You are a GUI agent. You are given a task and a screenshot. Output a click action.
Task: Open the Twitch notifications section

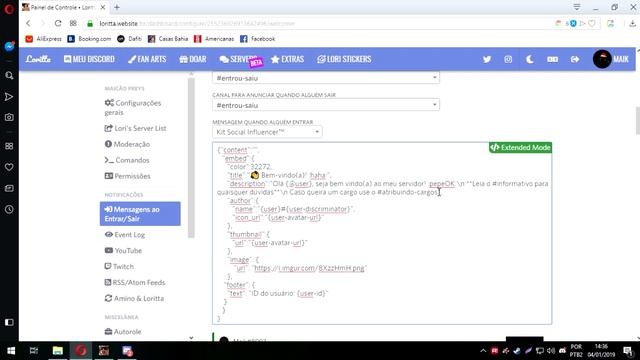[x=119, y=267]
